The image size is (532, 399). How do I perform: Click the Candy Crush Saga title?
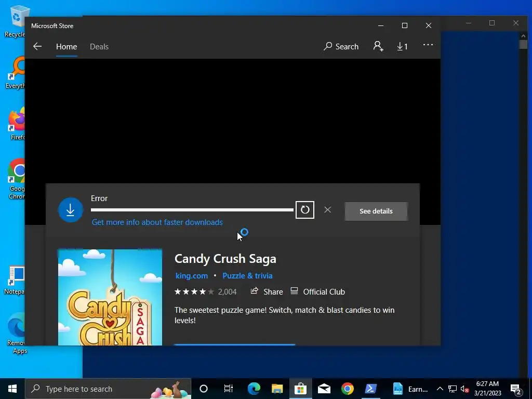tap(225, 259)
